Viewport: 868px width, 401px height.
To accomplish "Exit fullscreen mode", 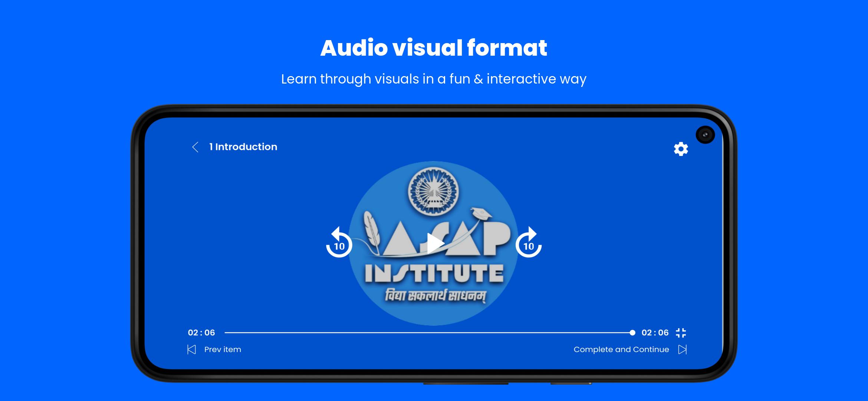I will click(681, 333).
